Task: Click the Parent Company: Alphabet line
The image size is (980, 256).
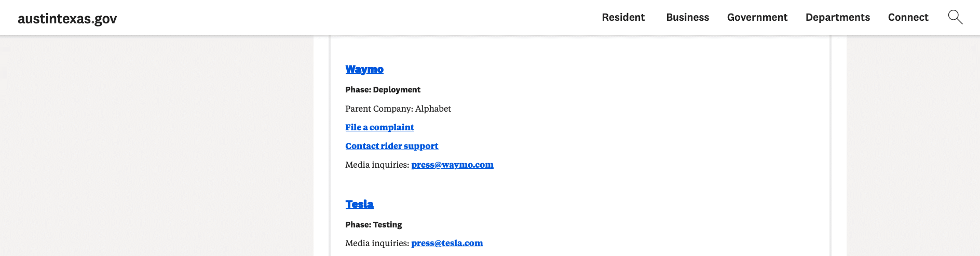Action: (x=398, y=109)
